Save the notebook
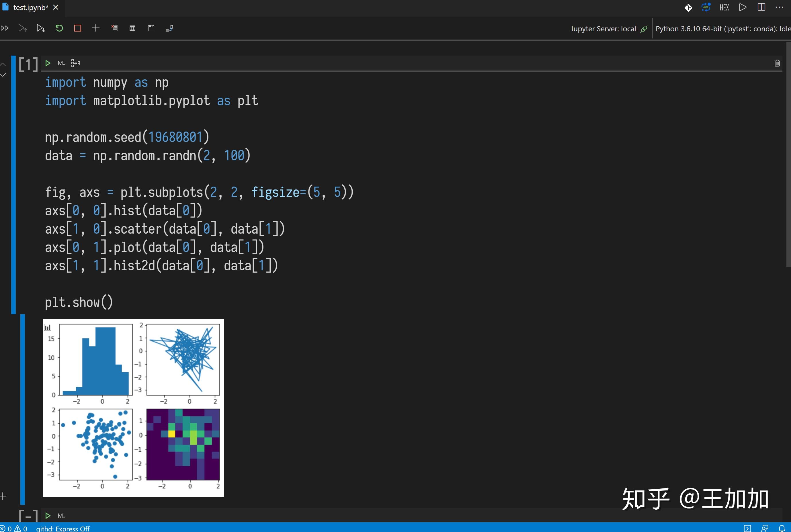This screenshot has width=791, height=532. pos(151,28)
